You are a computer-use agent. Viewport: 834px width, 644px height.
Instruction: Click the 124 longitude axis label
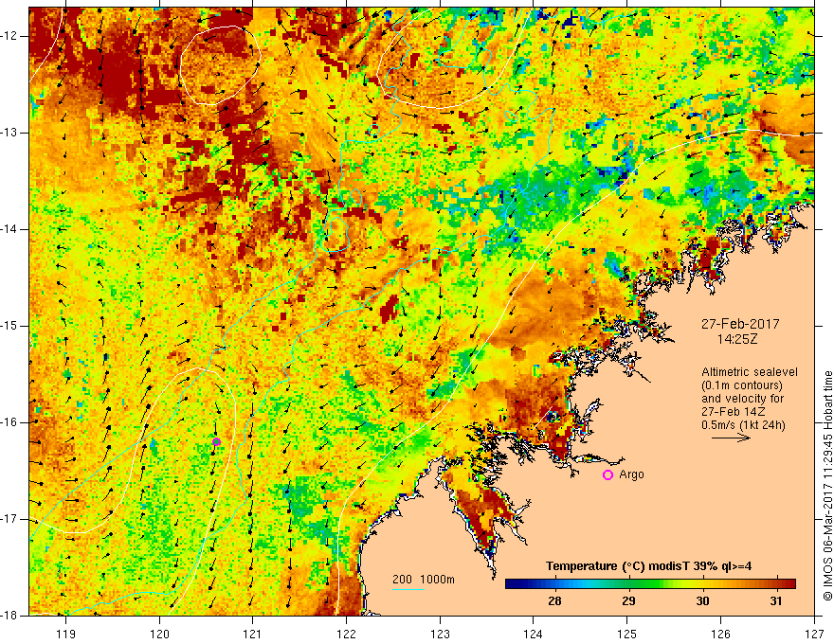534,634
